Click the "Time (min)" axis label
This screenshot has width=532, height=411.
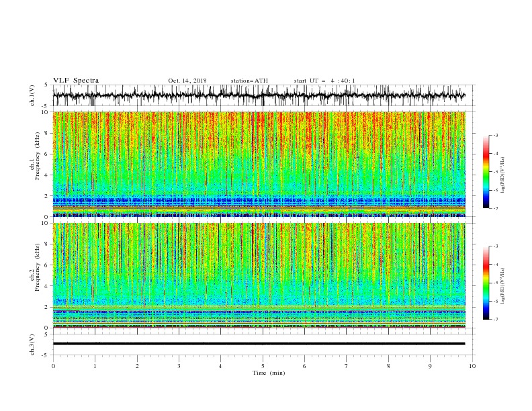(x=269, y=373)
